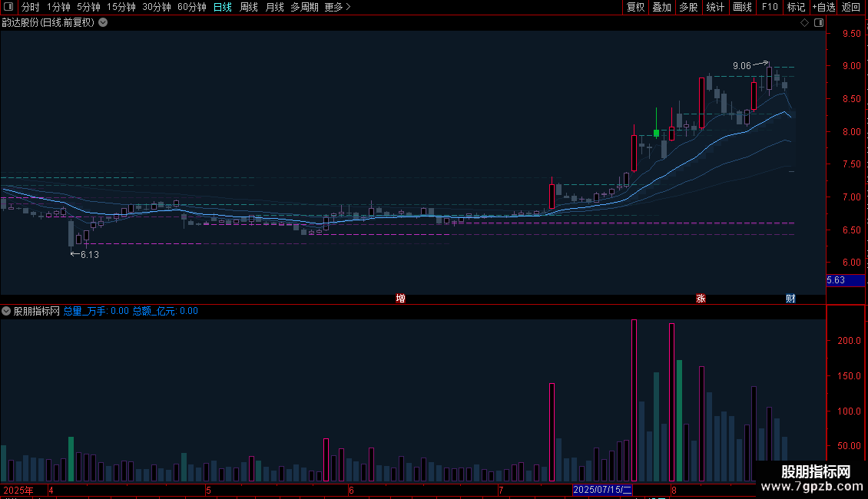Click the 2025年 label on time axis

18,490
